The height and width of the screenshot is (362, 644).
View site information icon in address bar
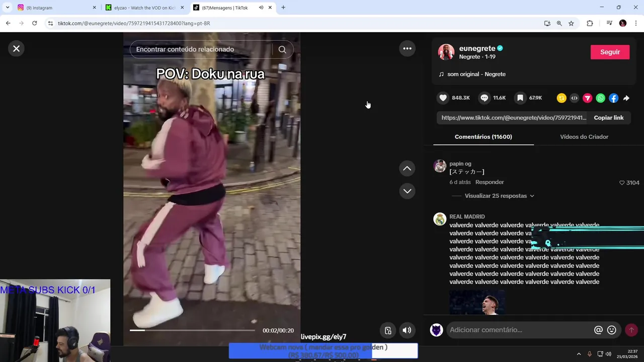[50, 23]
